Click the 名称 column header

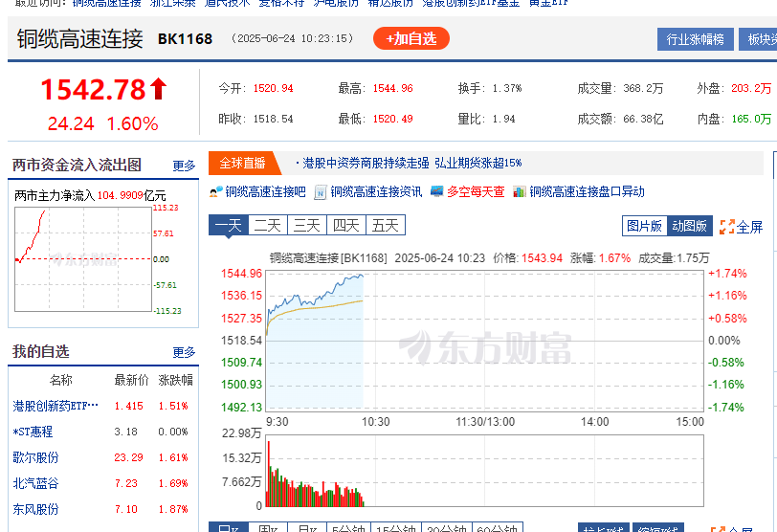tap(61, 381)
